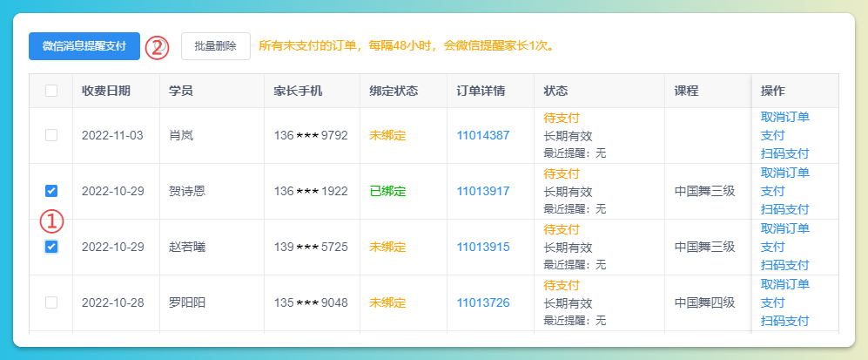Viewport: 868px width, 360px height.
Task: Click 最近提醒：无 in 赵若曦's row
Action: [x=575, y=265]
